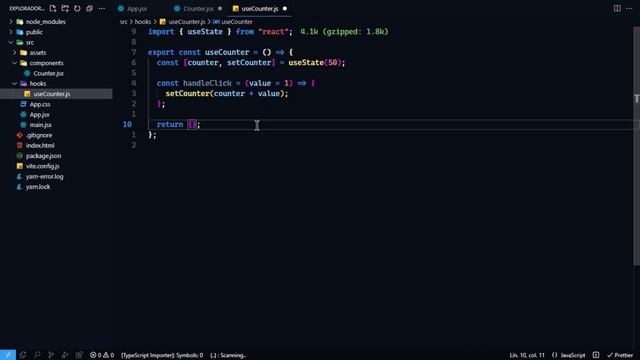Click the .gitignore file icon
Viewport: 640px width, 360px height.
[20, 135]
